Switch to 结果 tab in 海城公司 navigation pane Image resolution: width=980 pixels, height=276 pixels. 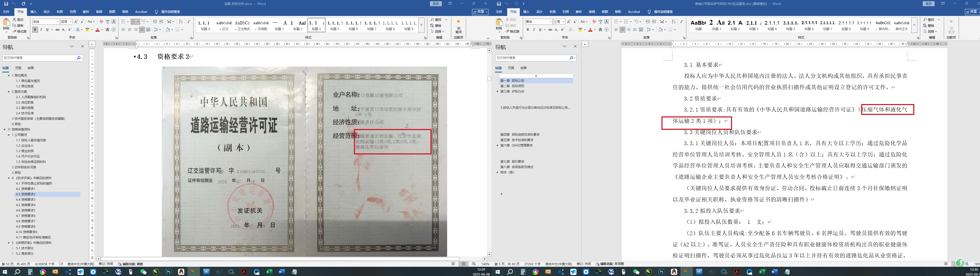point(523,68)
